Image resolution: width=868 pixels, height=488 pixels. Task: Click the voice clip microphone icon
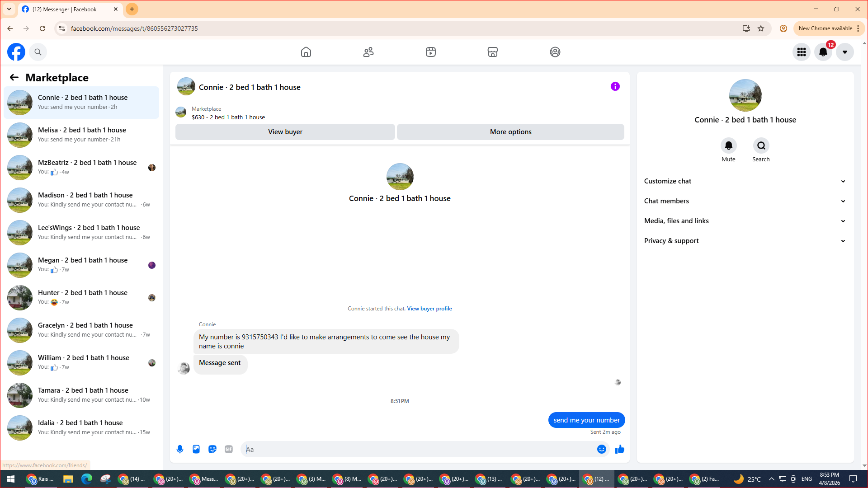(x=180, y=449)
